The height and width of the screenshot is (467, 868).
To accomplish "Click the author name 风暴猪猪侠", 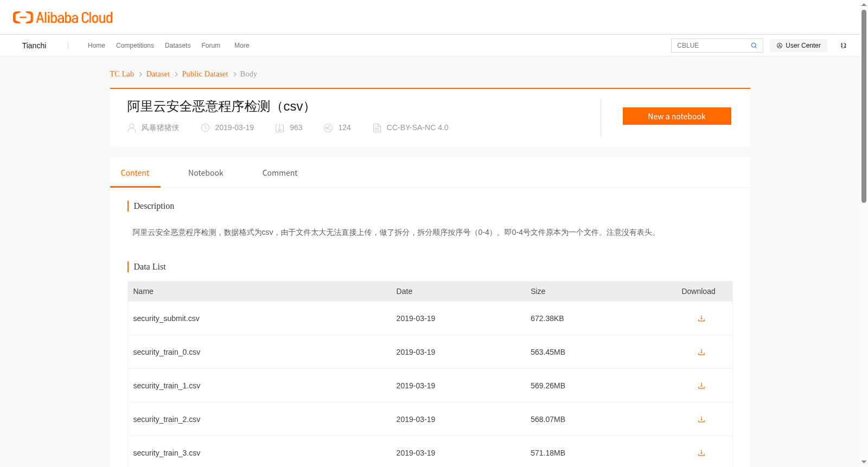I will 160,128.
